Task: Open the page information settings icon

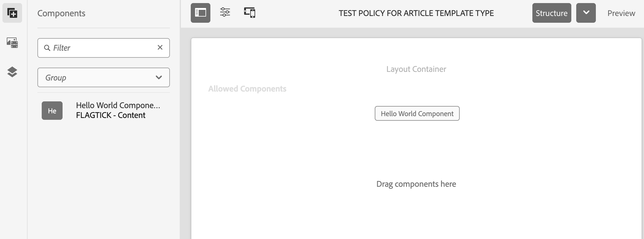Action: tap(225, 13)
